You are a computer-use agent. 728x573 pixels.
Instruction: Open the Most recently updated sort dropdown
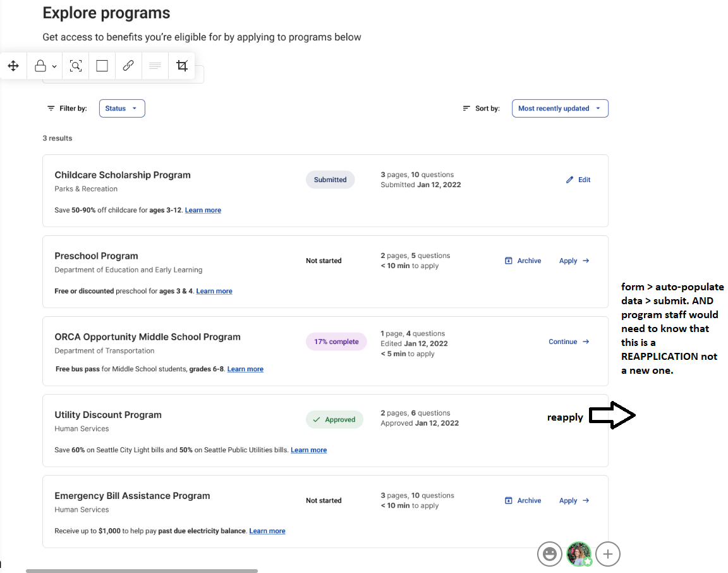(x=559, y=108)
